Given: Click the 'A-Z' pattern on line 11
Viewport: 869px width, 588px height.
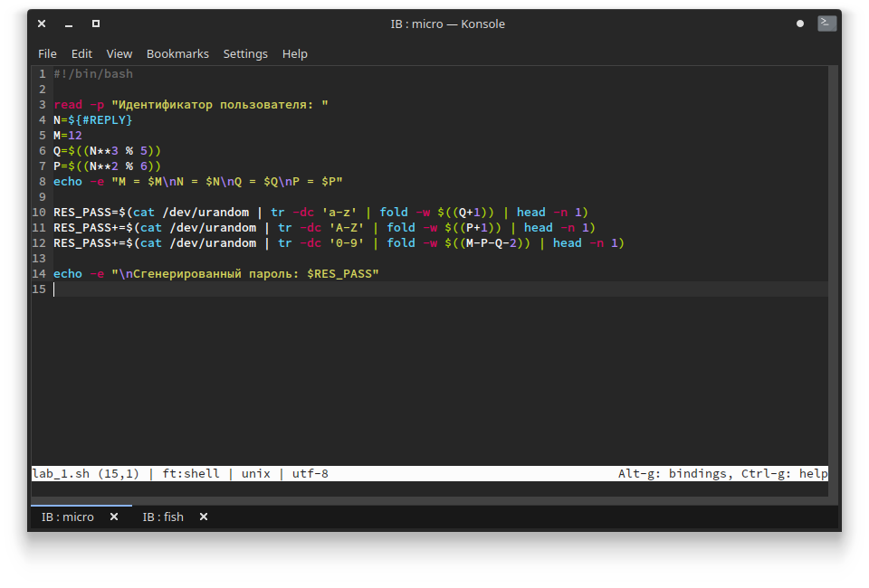Looking at the screenshot, I should click(347, 228).
